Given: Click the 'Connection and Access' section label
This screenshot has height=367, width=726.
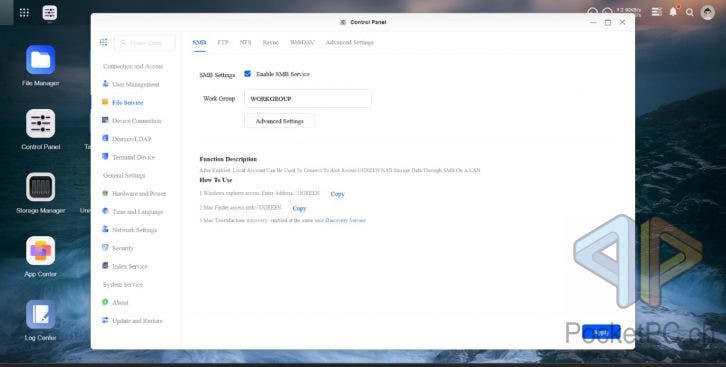Looking at the screenshot, I should (x=133, y=66).
